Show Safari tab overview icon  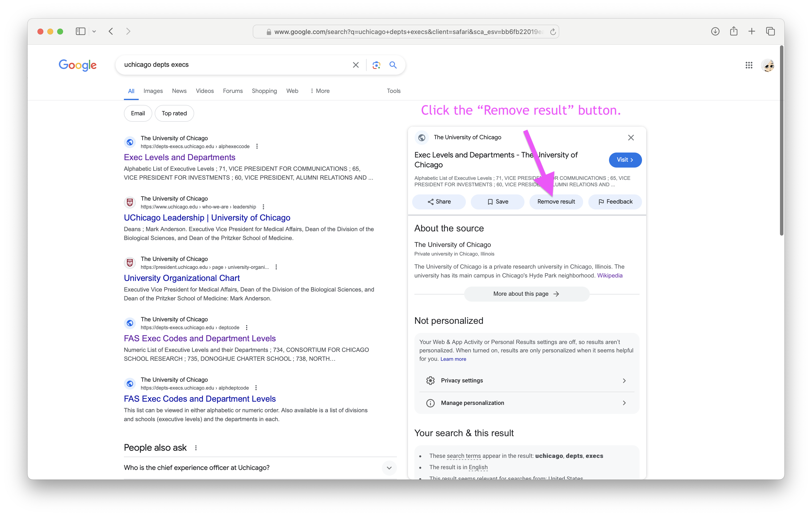tap(770, 31)
